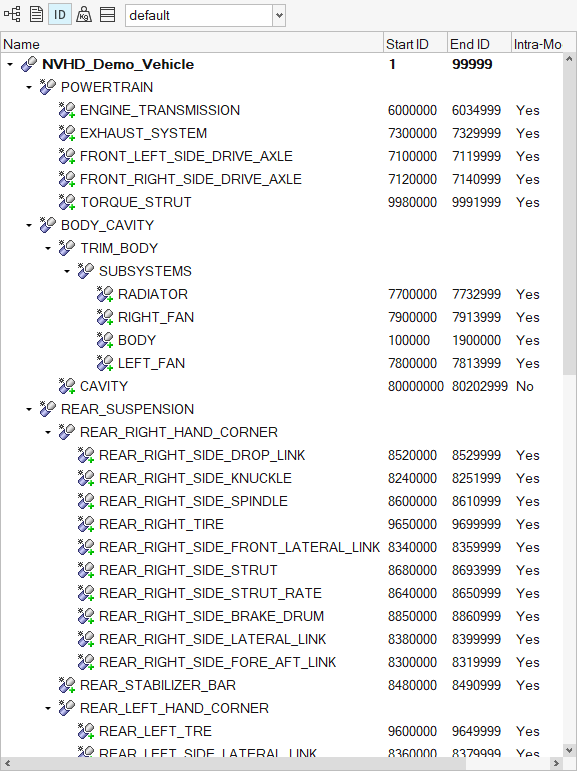The height and width of the screenshot is (771, 577).
Task: Click TORQUE_STRUT End ID 9991999
Action: [476, 202]
